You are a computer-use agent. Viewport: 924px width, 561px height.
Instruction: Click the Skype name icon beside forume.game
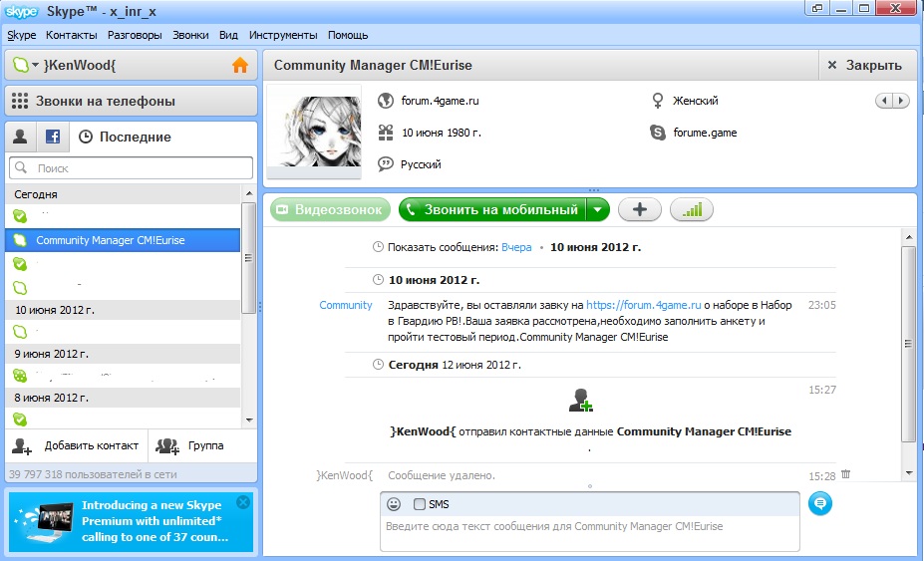[x=658, y=133]
